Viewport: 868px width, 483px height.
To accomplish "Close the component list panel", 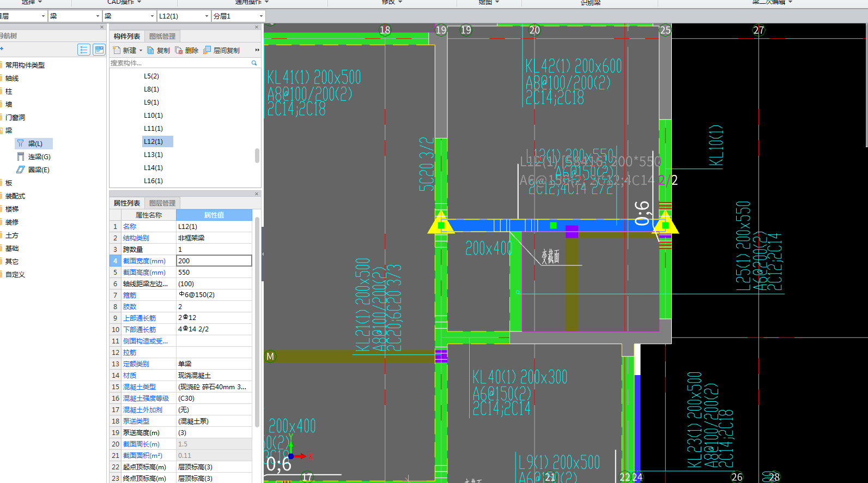I will tap(257, 27).
